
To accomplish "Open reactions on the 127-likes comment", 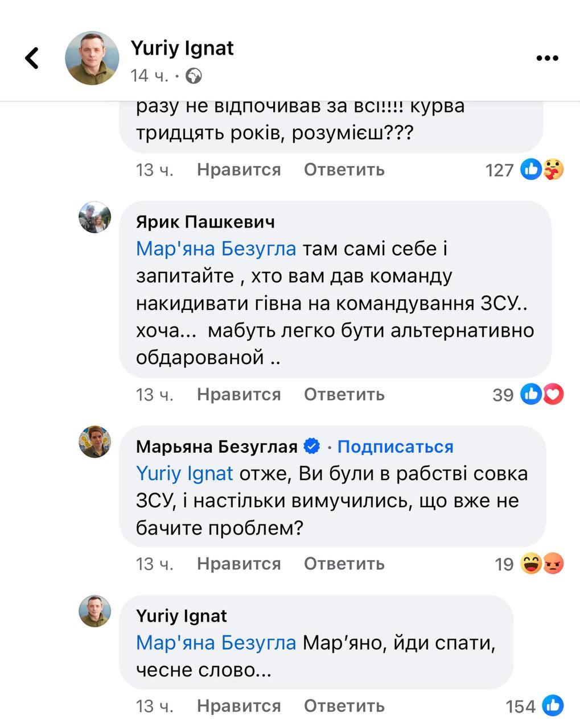I will point(541,169).
